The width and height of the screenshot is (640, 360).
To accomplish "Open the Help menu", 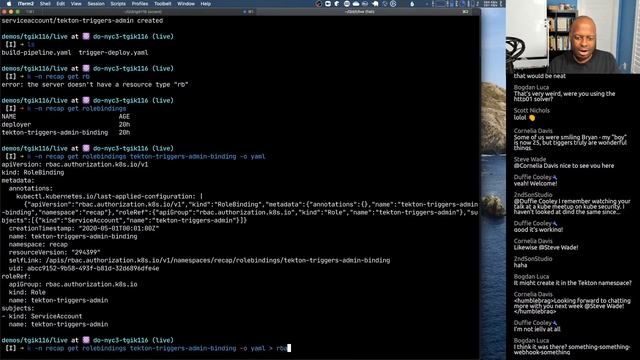I will pyautogui.click(x=206, y=4).
